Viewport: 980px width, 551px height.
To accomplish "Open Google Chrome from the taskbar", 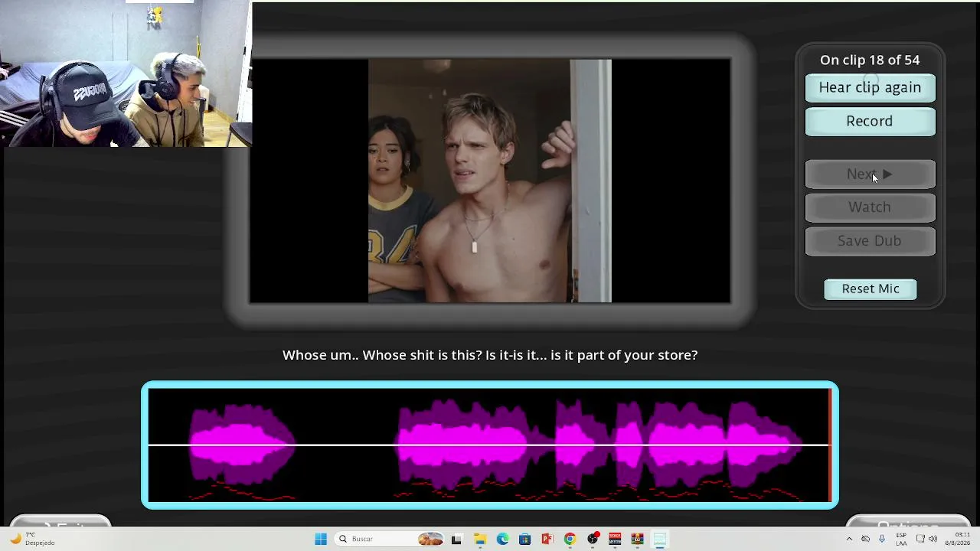I will tap(570, 540).
